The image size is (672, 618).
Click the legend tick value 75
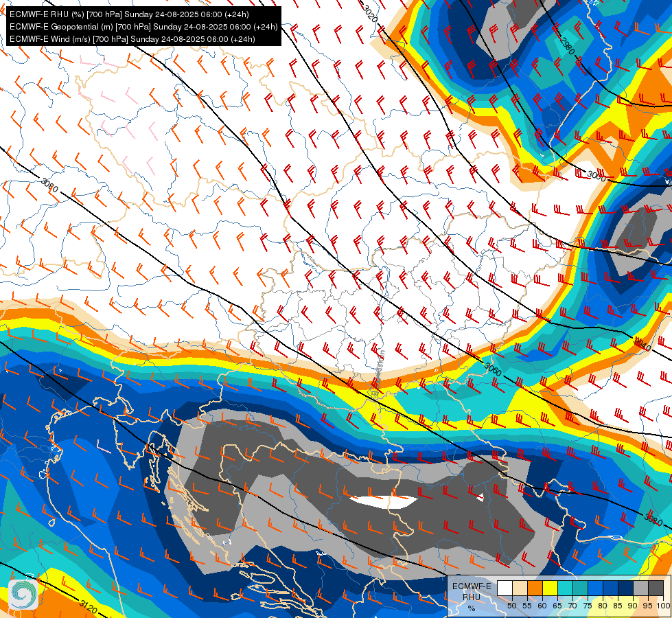[588, 606]
